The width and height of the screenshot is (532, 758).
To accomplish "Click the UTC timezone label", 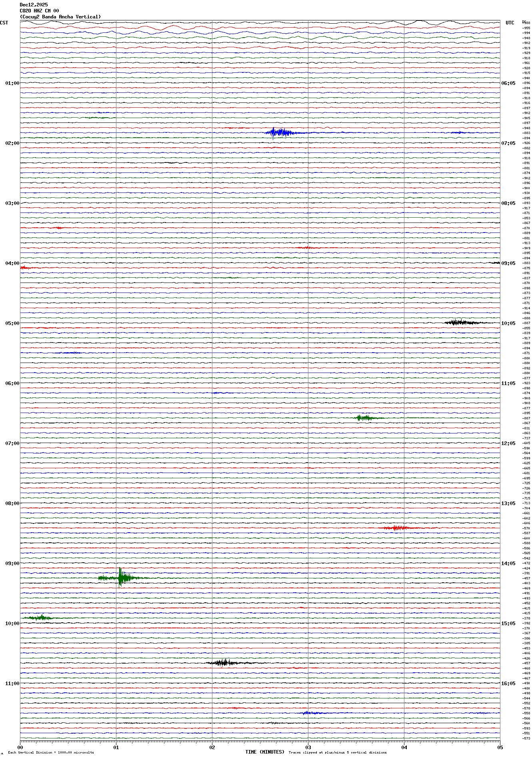I will pos(510,23).
